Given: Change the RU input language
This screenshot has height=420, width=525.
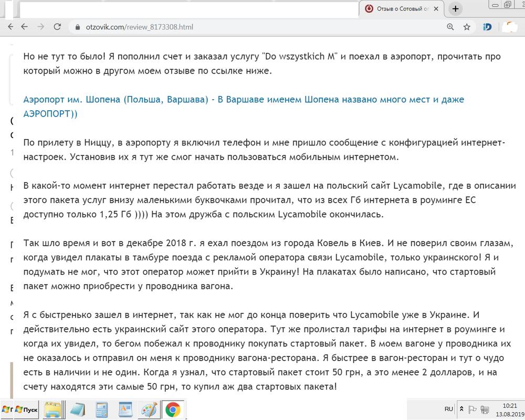Looking at the screenshot, I should coord(449,409).
